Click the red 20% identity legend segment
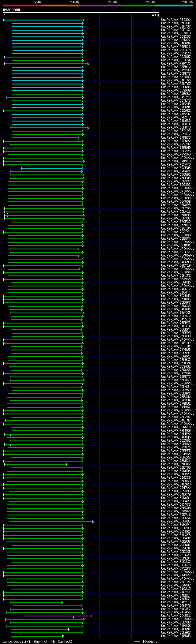Screen dimensions: 196x644 pos(22,6)
